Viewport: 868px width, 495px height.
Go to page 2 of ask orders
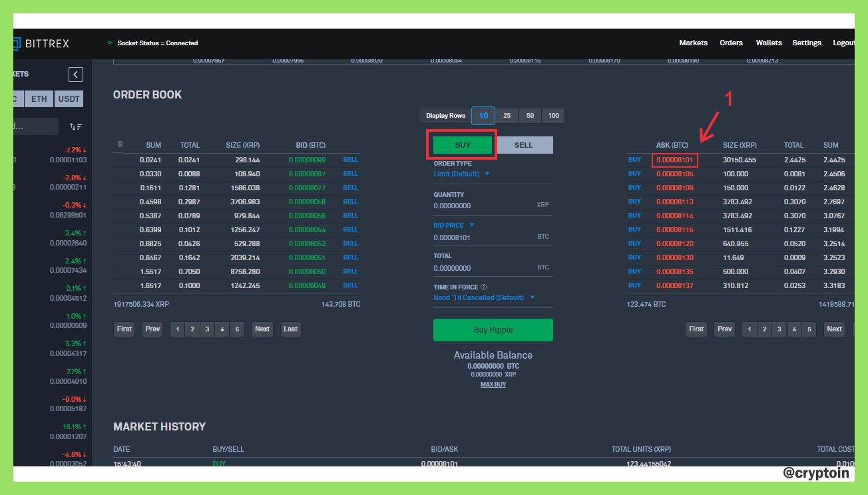pyautogui.click(x=764, y=329)
